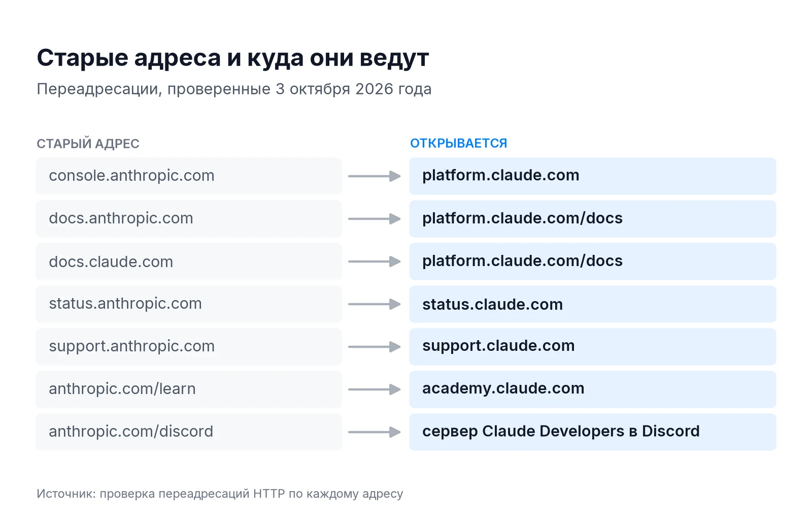This screenshot has height=523, width=812.
Task: Click the docs.claude.com old address cell
Action: pyautogui.click(x=189, y=261)
